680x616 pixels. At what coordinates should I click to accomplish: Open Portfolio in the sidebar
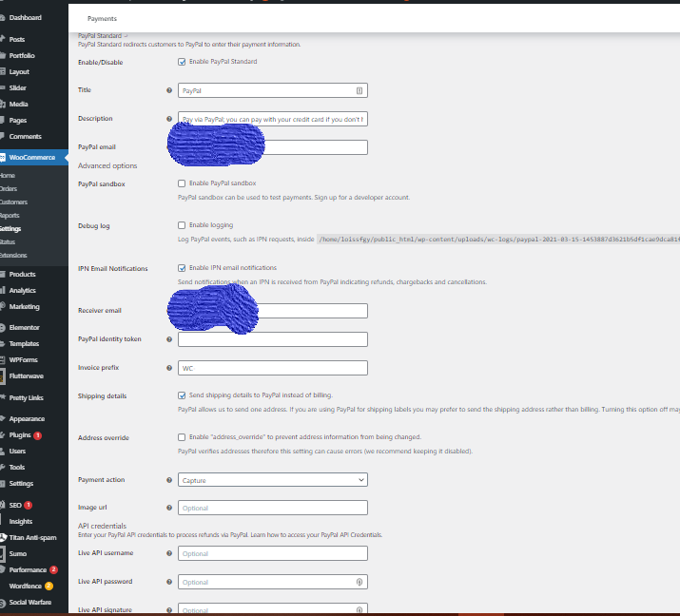(22, 55)
